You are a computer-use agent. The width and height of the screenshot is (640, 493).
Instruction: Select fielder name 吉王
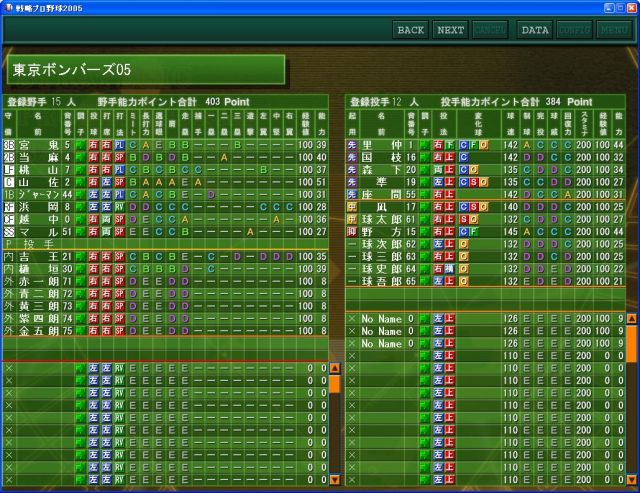tap(38, 257)
